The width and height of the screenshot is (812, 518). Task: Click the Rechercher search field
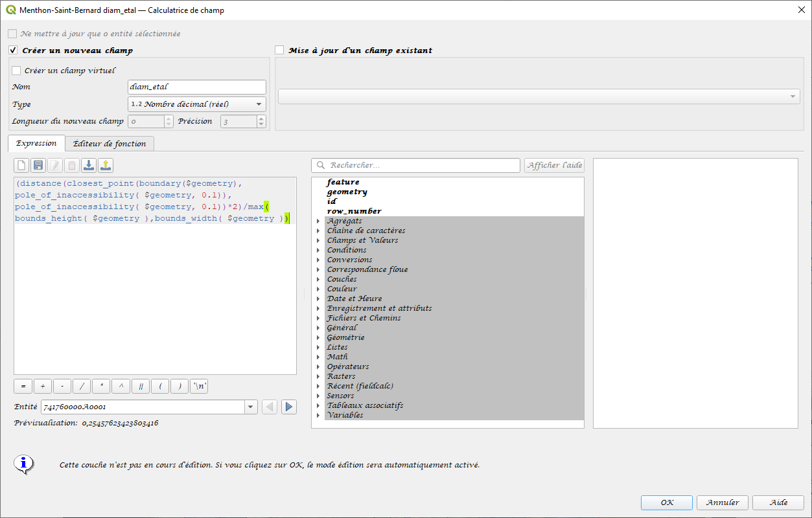[415, 165]
